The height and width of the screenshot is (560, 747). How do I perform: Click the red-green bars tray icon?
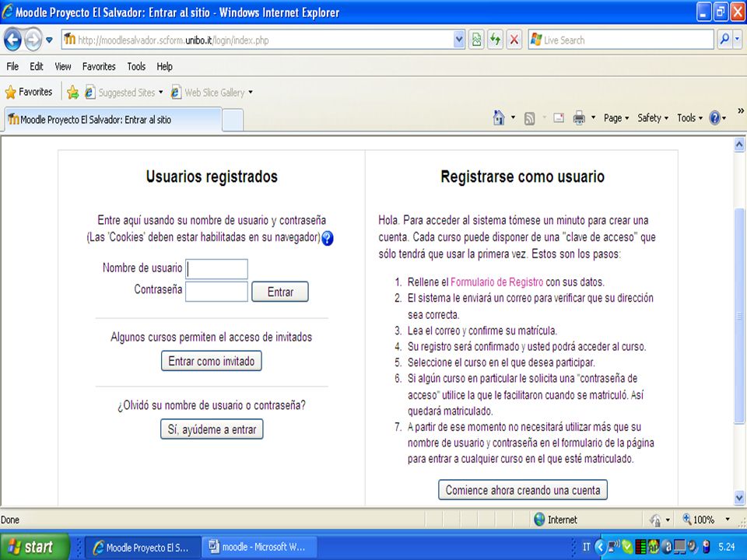pos(640,547)
